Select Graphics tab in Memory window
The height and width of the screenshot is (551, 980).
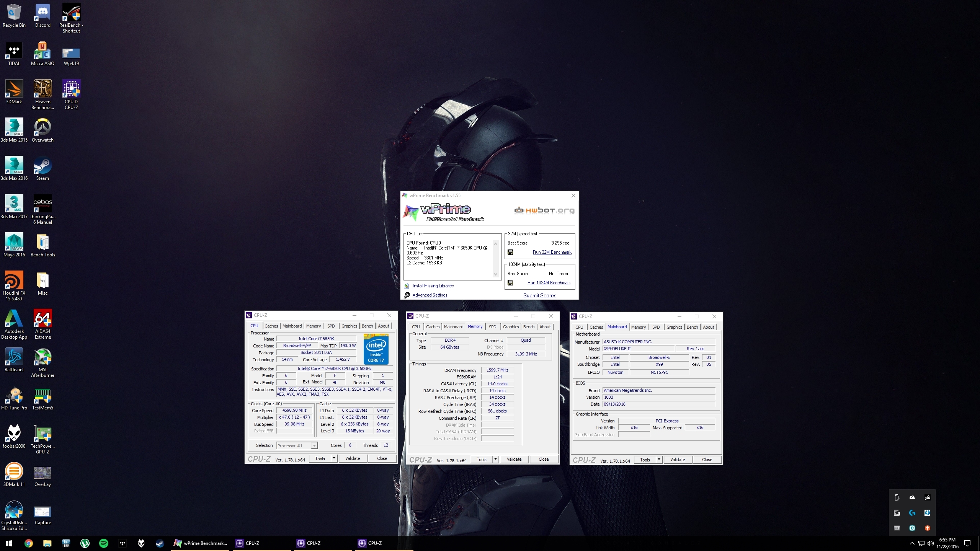511,327
